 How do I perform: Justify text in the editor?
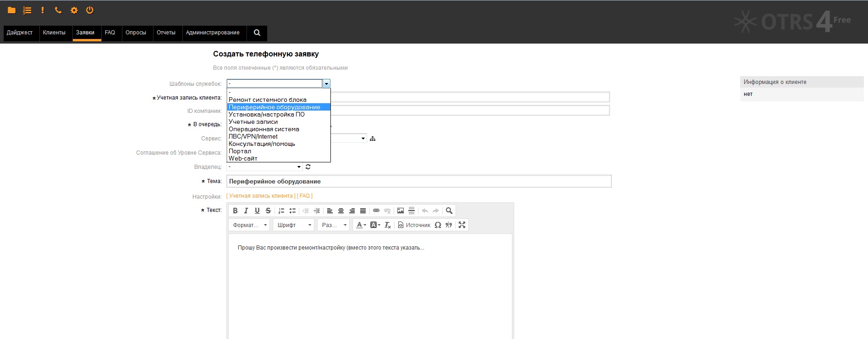[363, 211]
